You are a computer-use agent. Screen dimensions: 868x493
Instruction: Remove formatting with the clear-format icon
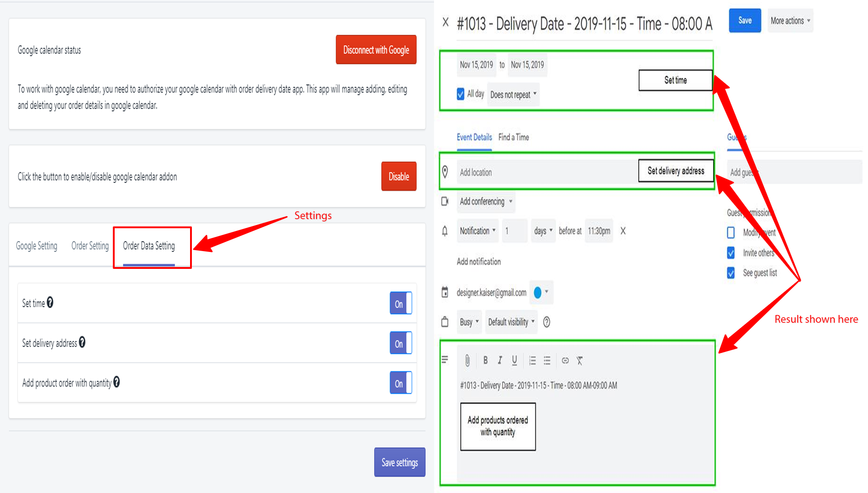coord(580,361)
